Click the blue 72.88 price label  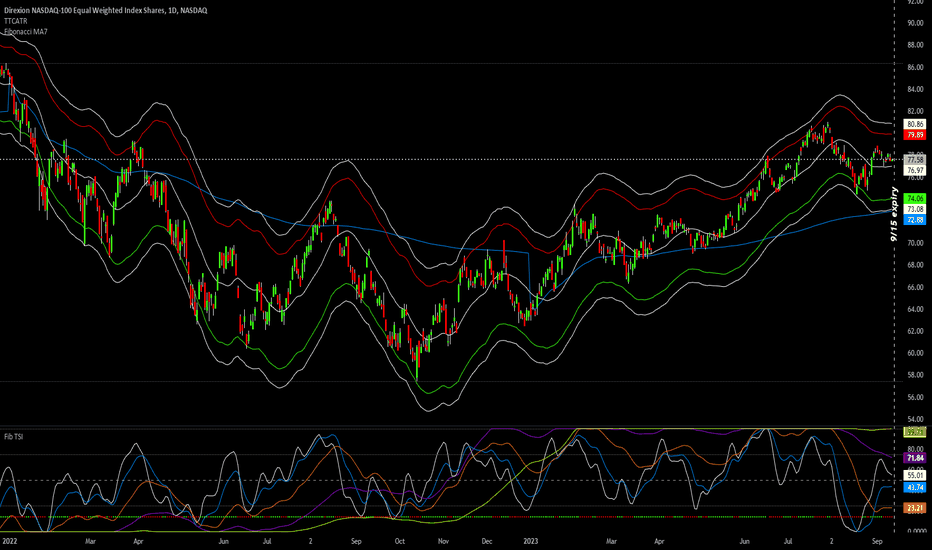915,220
